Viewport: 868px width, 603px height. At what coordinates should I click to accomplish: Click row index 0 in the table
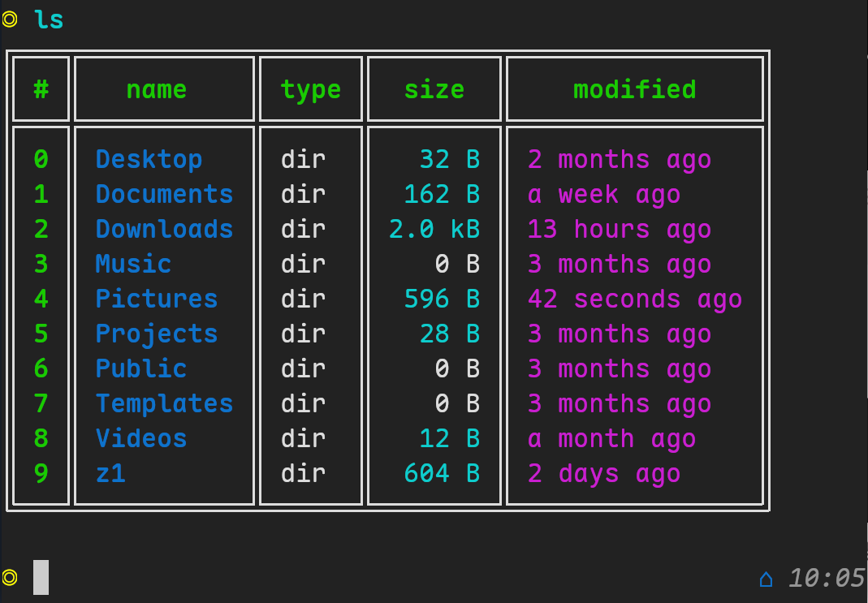(x=41, y=159)
